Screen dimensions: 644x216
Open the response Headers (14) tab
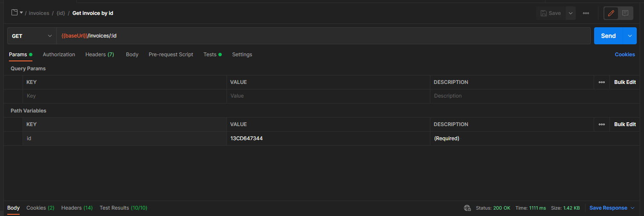(77, 208)
